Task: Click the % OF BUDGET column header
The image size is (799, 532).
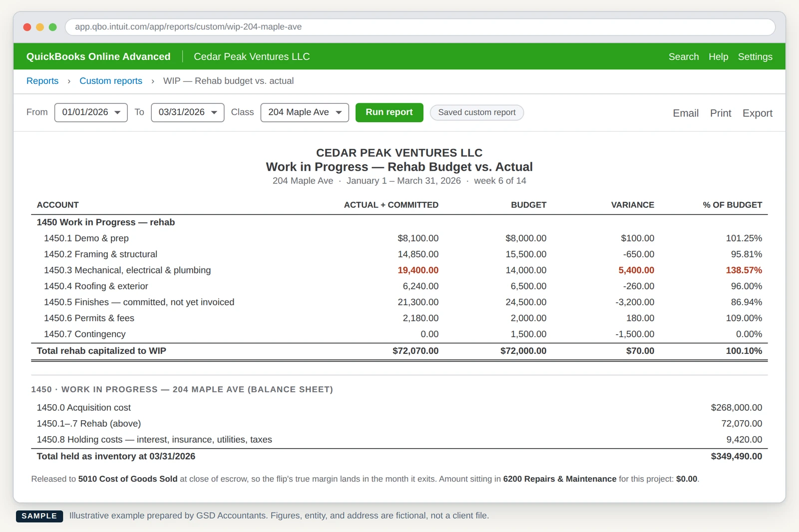Action: (733, 205)
